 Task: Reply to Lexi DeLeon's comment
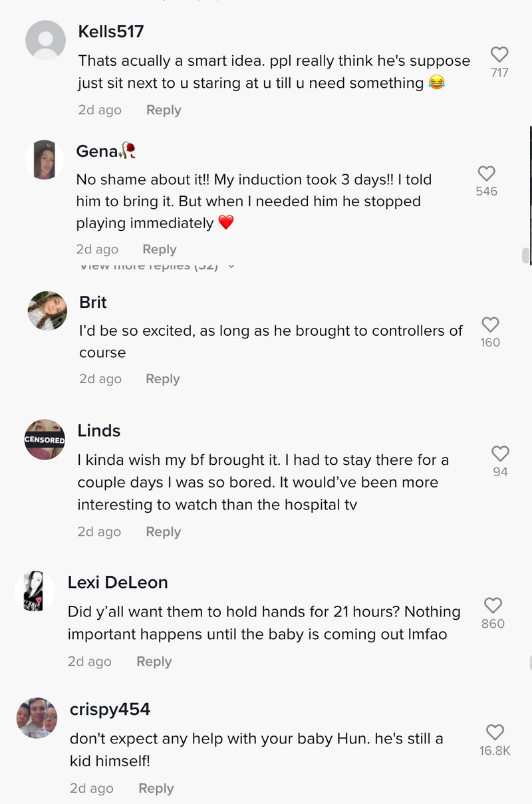click(154, 661)
